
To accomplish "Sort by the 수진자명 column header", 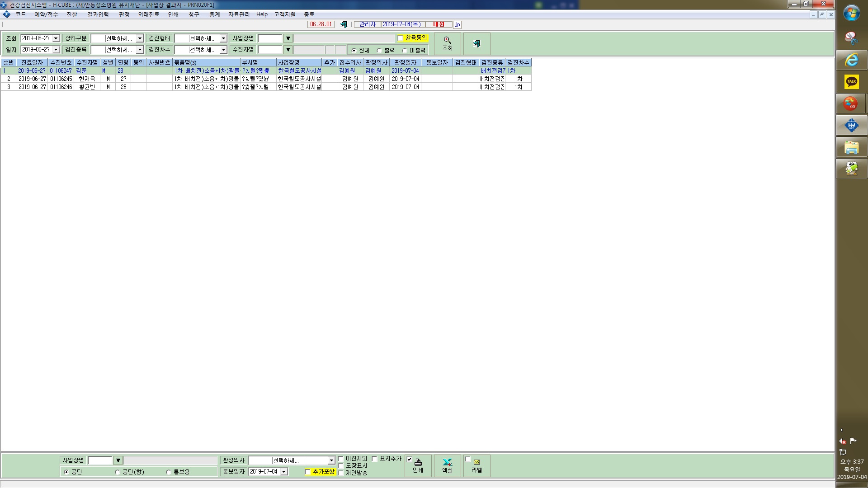I will [87, 62].
